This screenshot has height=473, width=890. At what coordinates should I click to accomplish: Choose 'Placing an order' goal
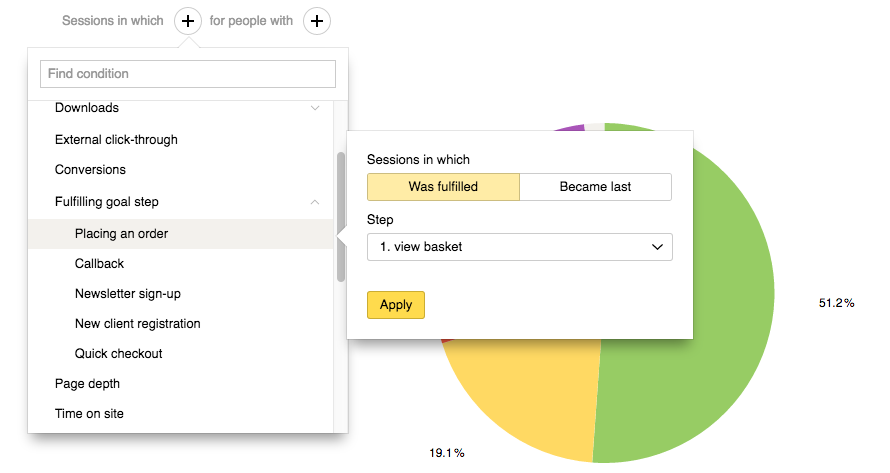[x=121, y=234]
